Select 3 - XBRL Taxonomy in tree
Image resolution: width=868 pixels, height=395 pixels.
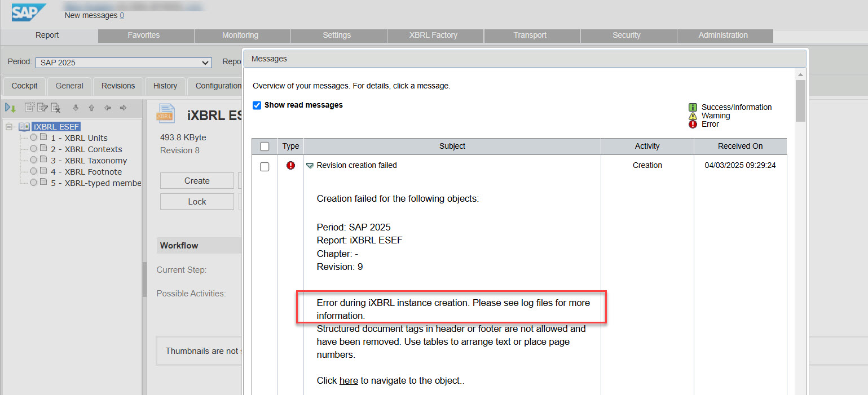coord(89,160)
